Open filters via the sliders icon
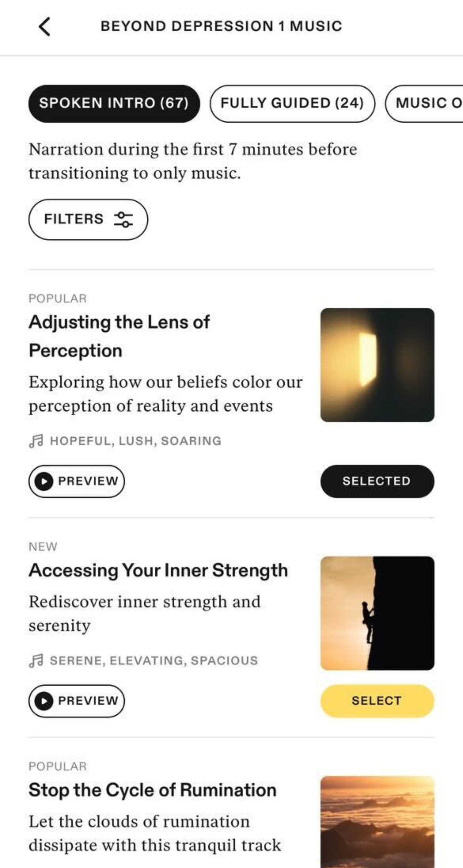The height and width of the screenshot is (868, 463). coord(123,220)
